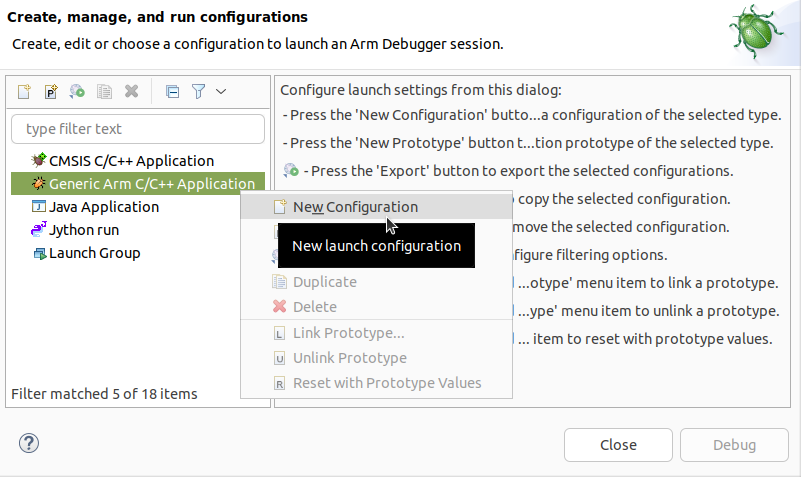Click the New Prototype toolbar icon

(x=51, y=92)
